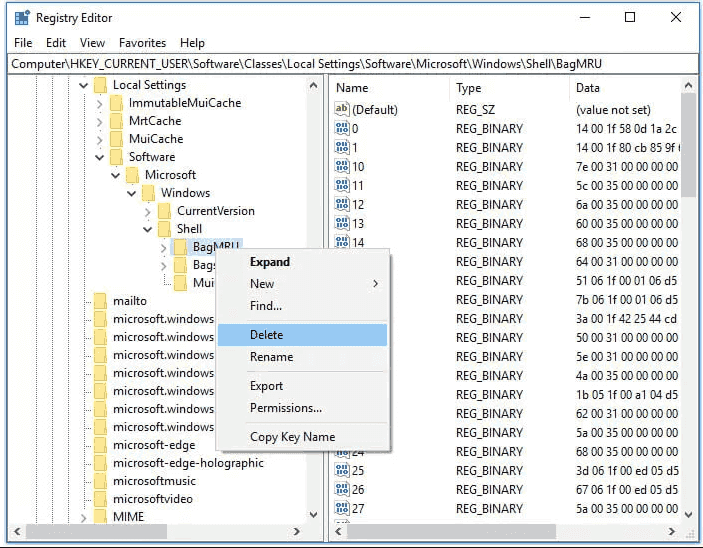Screen dimensions: 703x548
Task: Click the mailto folder icon
Action: point(100,301)
